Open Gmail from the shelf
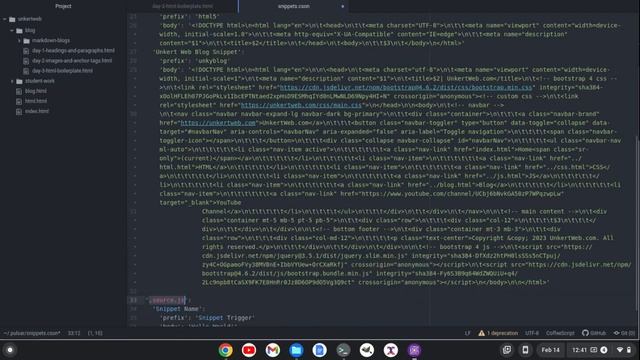Viewport: 640px width, 360px height. coord(273,350)
